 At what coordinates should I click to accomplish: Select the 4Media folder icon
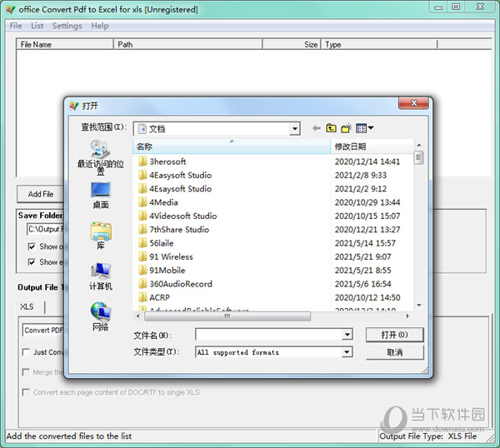(x=142, y=202)
